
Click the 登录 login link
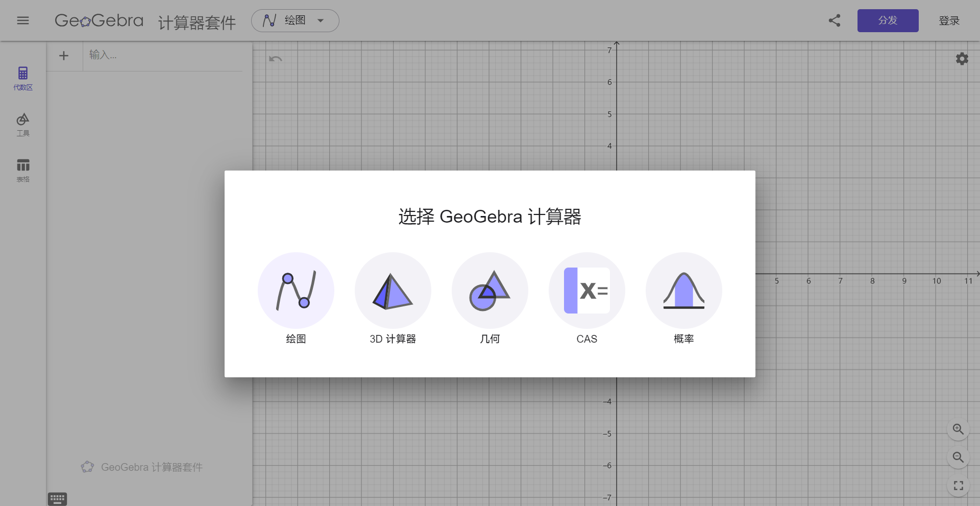pyautogui.click(x=949, y=20)
